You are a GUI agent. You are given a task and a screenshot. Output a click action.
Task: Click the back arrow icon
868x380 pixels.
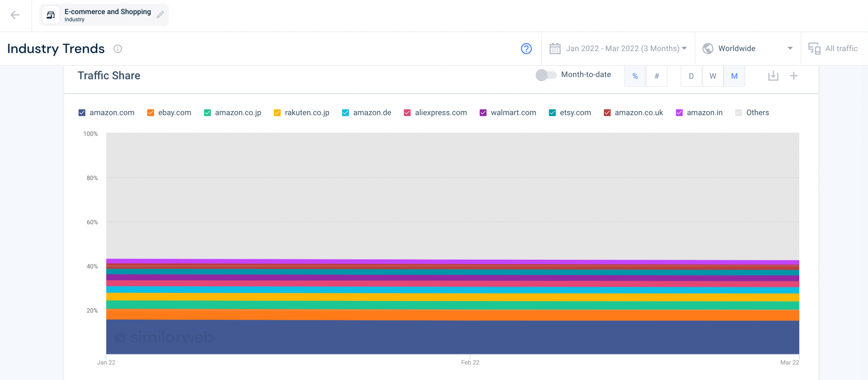[15, 15]
